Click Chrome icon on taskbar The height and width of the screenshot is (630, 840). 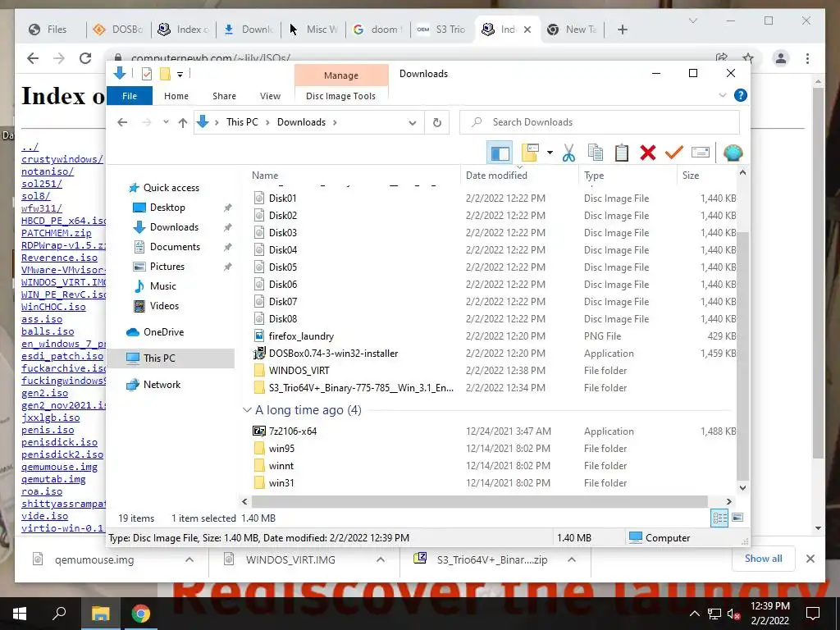[141, 614]
